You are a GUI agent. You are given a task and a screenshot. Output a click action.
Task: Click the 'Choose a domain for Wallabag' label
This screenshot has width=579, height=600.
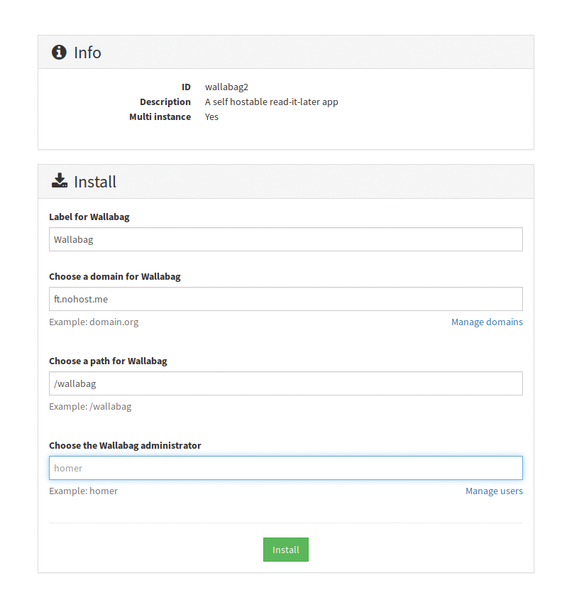(115, 277)
